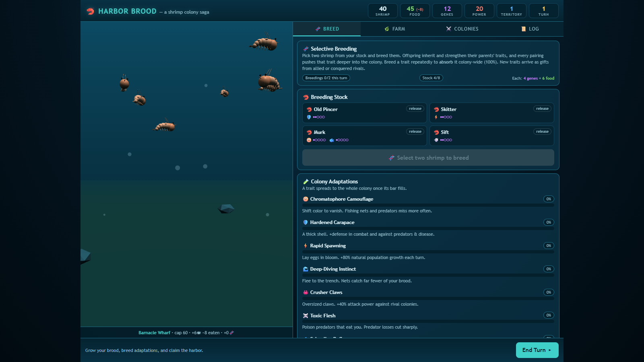This screenshot has width=644, height=362.
Task: Click the Power stat box
Action: coord(479,11)
